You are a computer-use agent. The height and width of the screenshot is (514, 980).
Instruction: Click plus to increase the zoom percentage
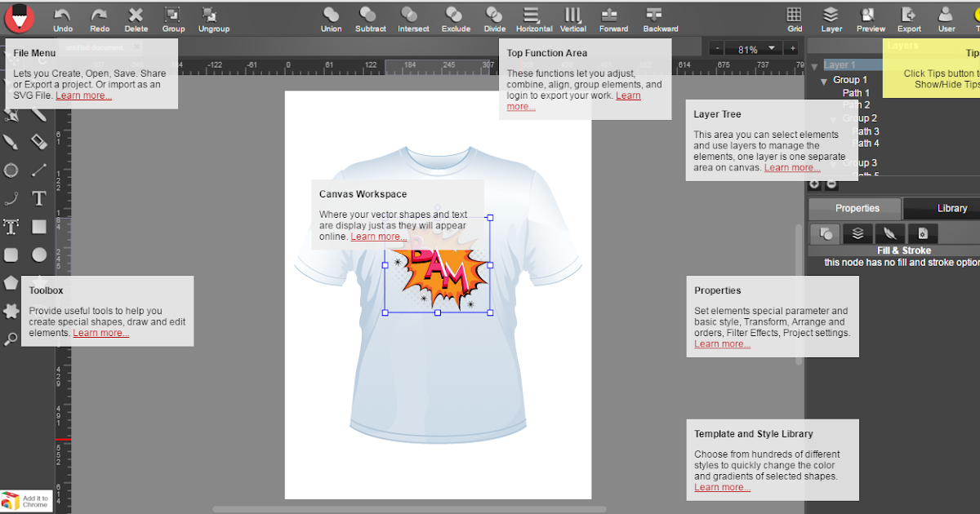point(791,48)
